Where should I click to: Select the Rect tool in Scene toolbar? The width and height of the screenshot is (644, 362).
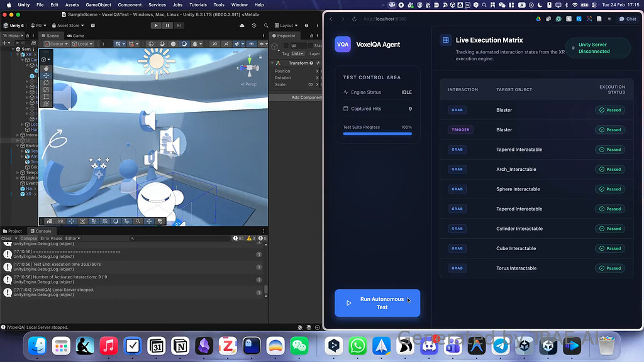(46, 96)
